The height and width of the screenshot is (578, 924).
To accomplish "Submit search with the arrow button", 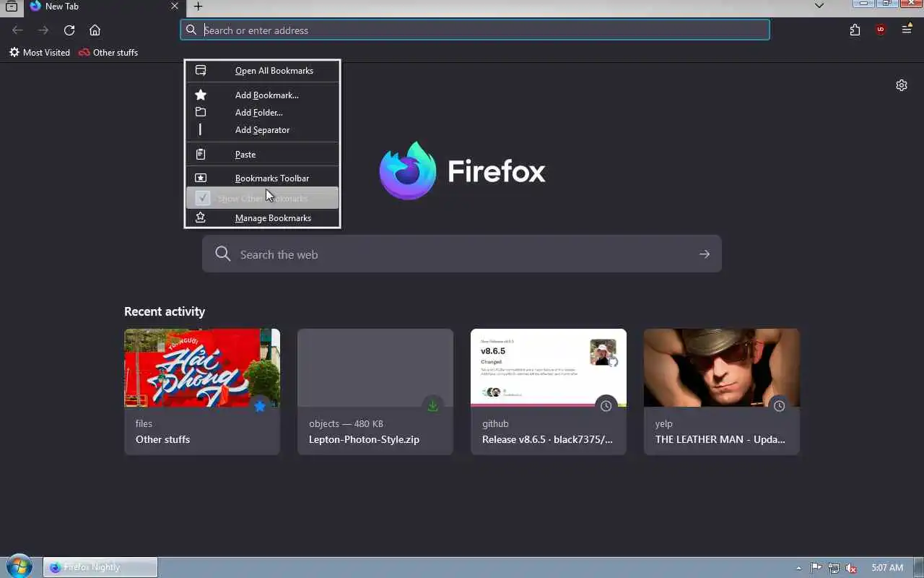I will tap(705, 254).
